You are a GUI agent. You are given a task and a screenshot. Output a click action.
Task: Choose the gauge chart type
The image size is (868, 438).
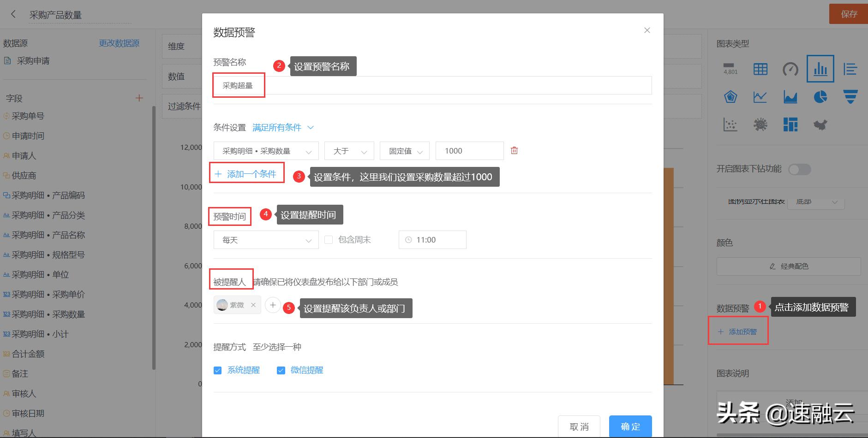[790, 69]
